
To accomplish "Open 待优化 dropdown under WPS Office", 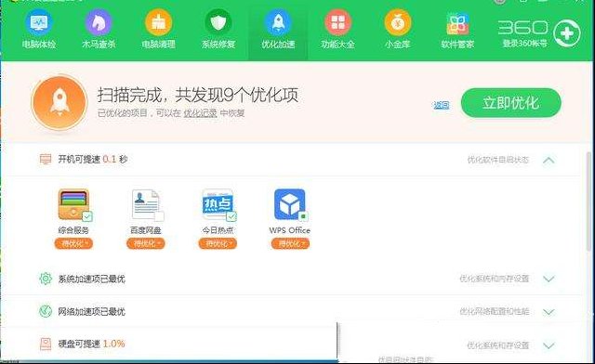I will 290,243.
